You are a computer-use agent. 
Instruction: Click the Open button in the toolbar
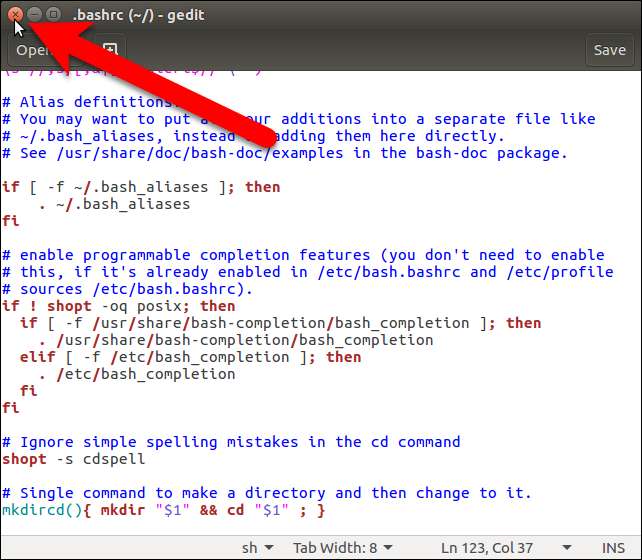click(32, 50)
